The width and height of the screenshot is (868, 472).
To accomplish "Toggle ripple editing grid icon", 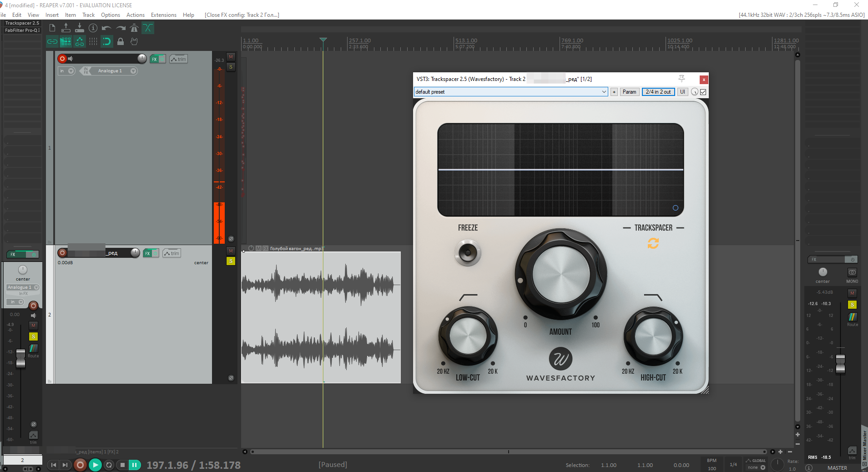I will pos(66,41).
